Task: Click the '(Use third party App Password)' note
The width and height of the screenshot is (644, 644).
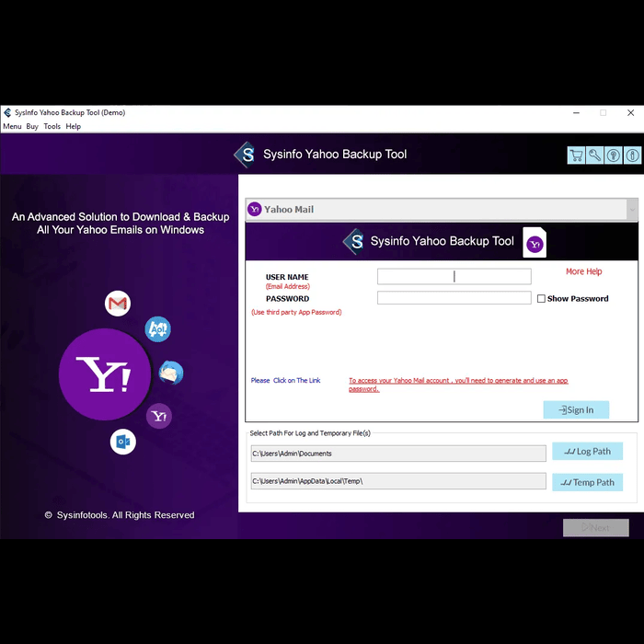Action: click(296, 312)
